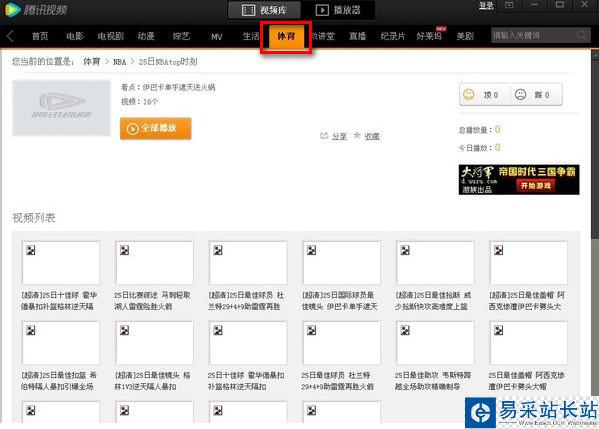Click the Tencent Video logo icon
Viewport: 599px width, 429px height.
pos(12,9)
